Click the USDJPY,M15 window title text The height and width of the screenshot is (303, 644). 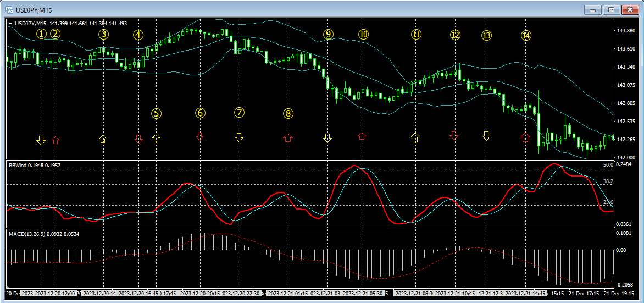click(34, 10)
